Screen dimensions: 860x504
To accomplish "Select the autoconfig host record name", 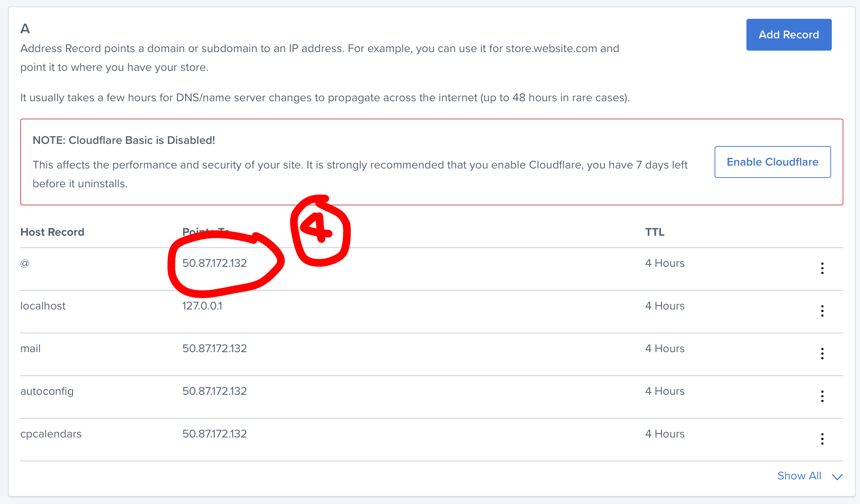I will (47, 391).
